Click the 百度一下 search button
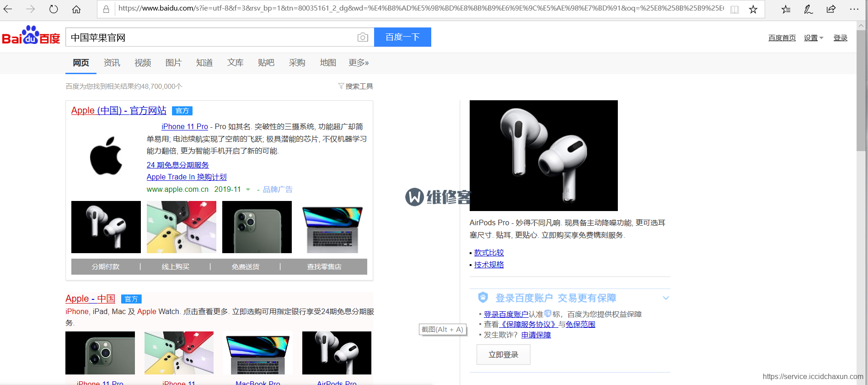Image resolution: width=868 pixels, height=385 pixels. pyautogui.click(x=402, y=37)
